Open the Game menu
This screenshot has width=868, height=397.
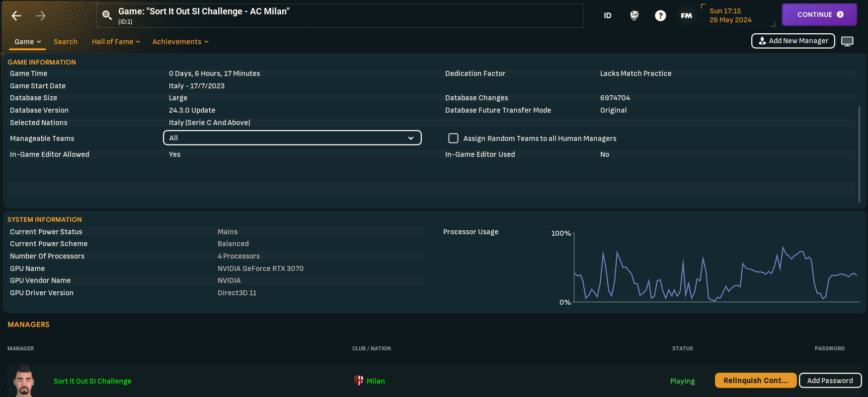(27, 42)
